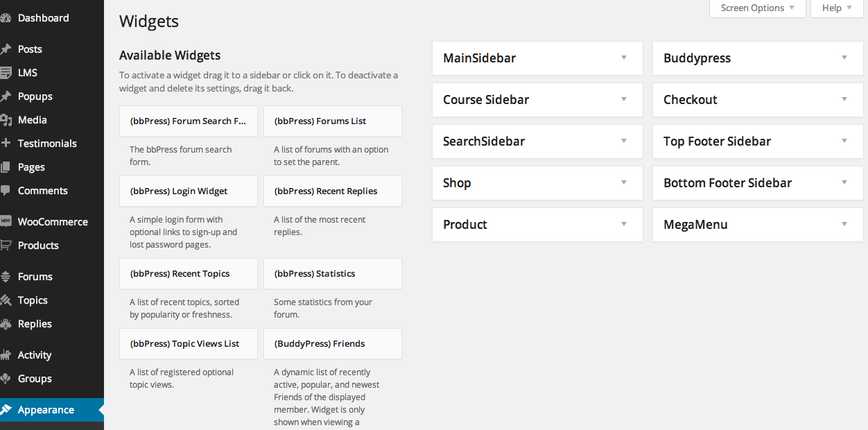
Task: Expand the MegaMenu widget area
Action: coord(758,225)
